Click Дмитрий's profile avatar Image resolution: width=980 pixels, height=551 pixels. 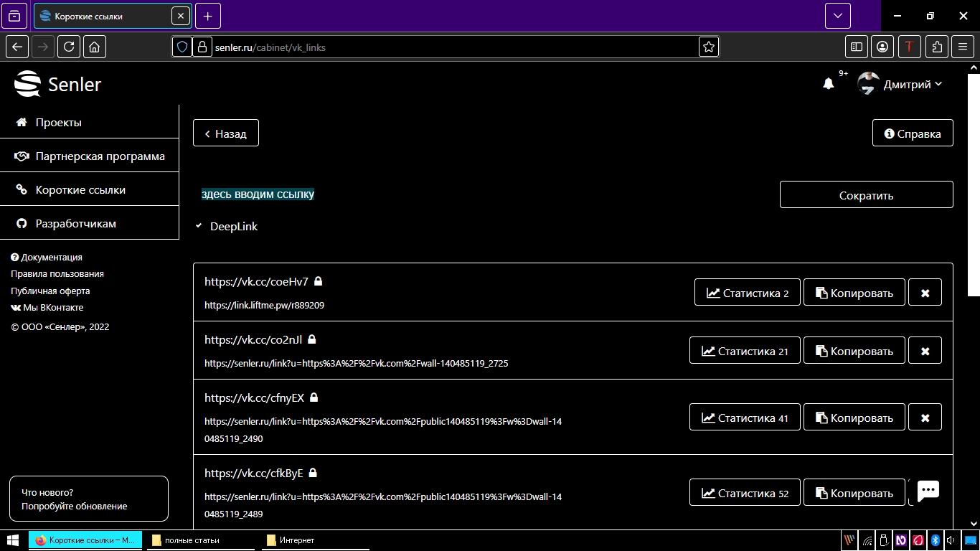click(x=869, y=84)
